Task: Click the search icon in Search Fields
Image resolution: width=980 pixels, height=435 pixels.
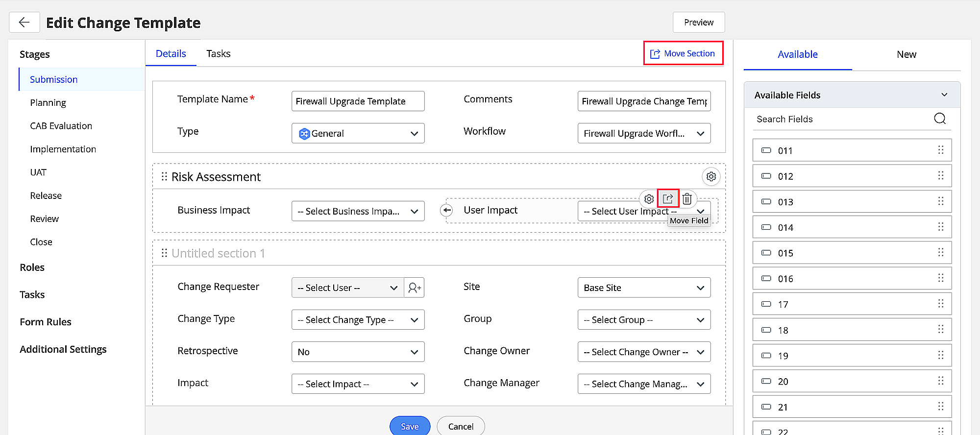Action: (x=939, y=119)
